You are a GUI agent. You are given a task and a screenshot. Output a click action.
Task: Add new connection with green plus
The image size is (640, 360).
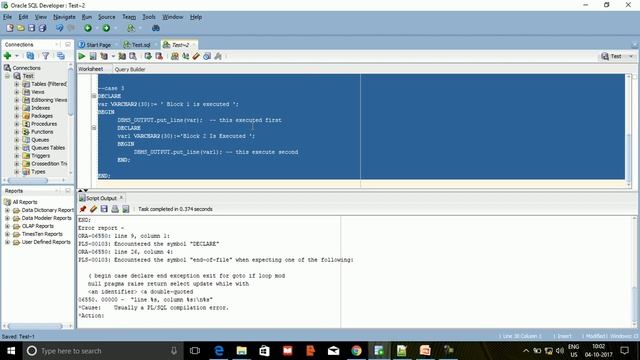tap(7, 56)
